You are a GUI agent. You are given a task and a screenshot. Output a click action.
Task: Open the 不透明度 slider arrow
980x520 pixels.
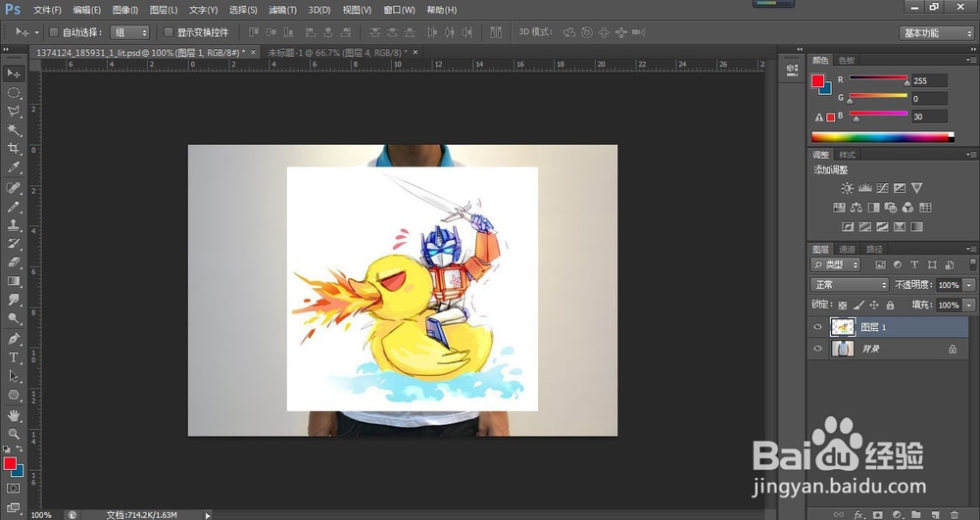tap(969, 285)
